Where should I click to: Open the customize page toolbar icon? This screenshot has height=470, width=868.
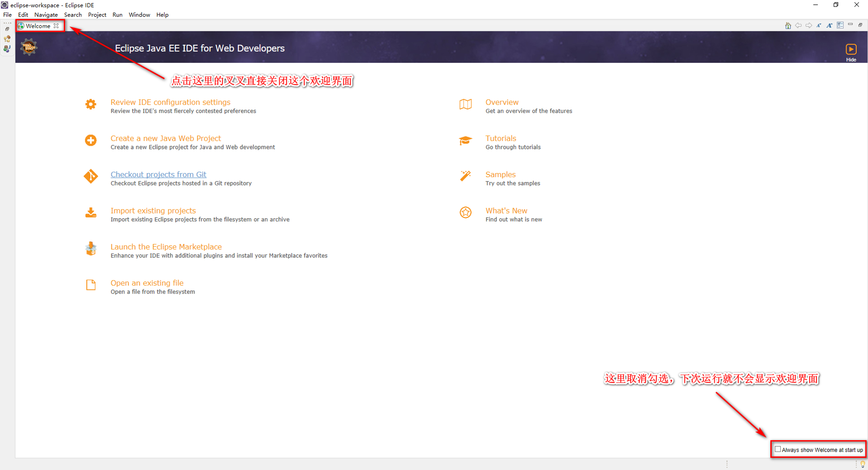pos(840,26)
